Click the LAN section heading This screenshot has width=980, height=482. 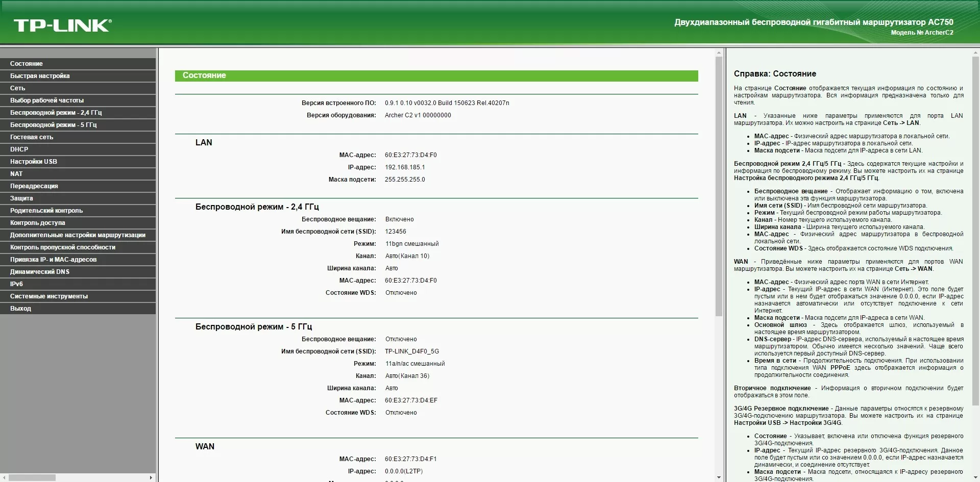(204, 143)
